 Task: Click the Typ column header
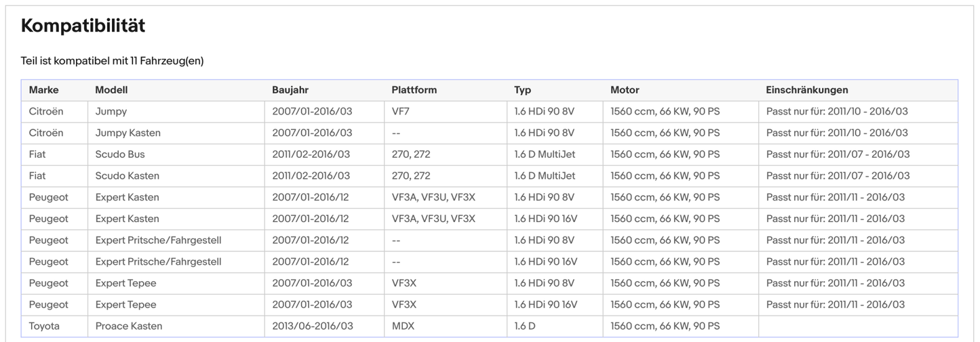click(x=522, y=90)
